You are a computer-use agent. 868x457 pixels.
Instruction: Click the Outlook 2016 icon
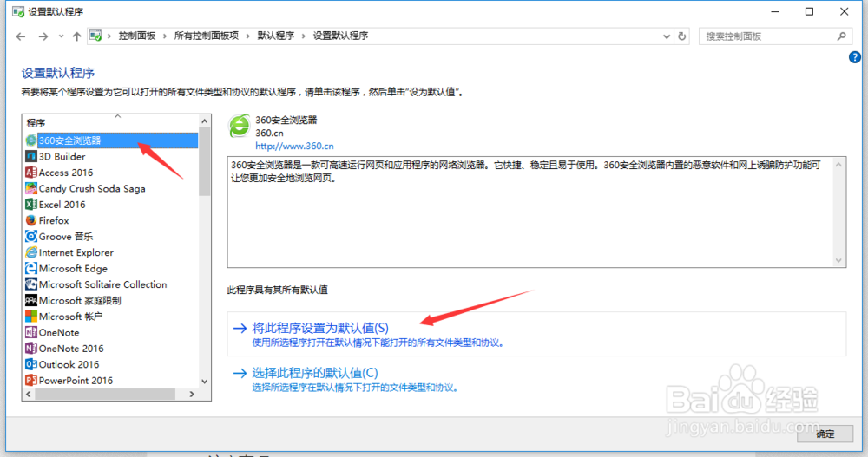point(31,364)
